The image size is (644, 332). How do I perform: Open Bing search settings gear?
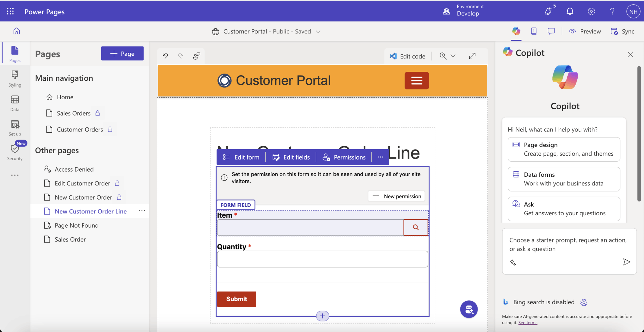[x=584, y=302]
